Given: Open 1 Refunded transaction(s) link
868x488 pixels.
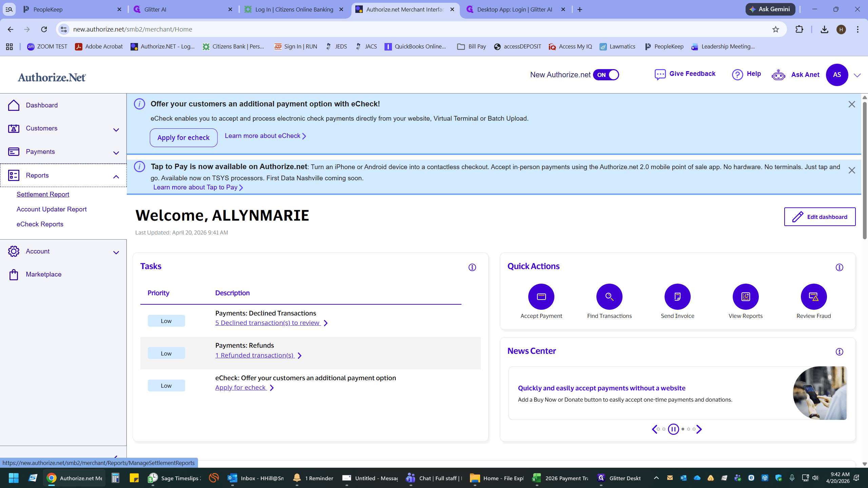Looking at the screenshot, I should pos(258,355).
